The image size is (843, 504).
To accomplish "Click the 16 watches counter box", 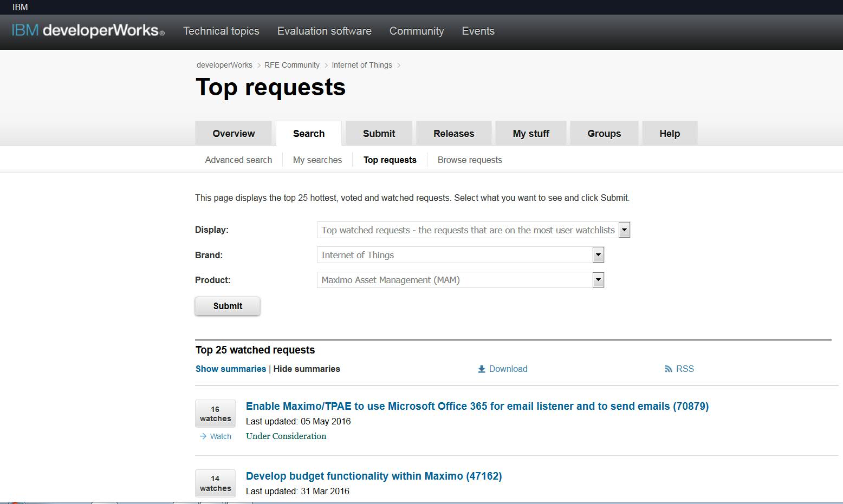I will (x=215, y=414).
